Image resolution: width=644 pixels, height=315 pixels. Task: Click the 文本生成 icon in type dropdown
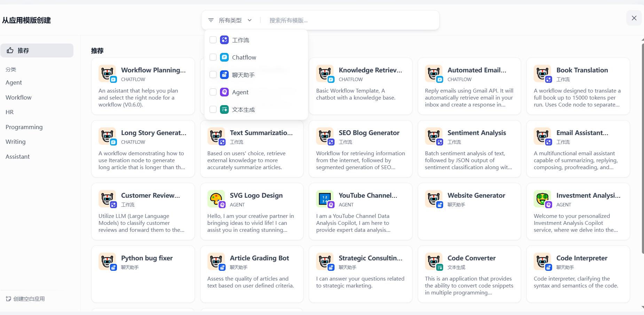coord(225,109)
